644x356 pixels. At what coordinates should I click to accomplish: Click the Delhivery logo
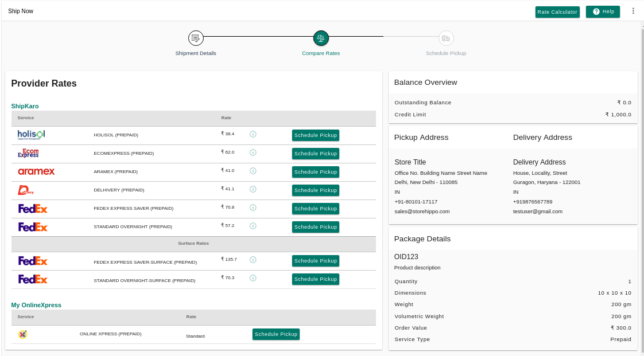26,190
